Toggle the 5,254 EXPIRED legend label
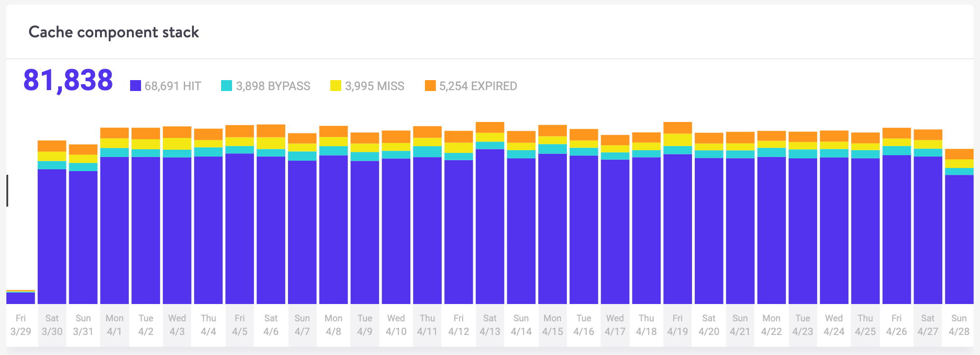The height and width of the screenshot is (355, 980). click(x=478, y=86)
